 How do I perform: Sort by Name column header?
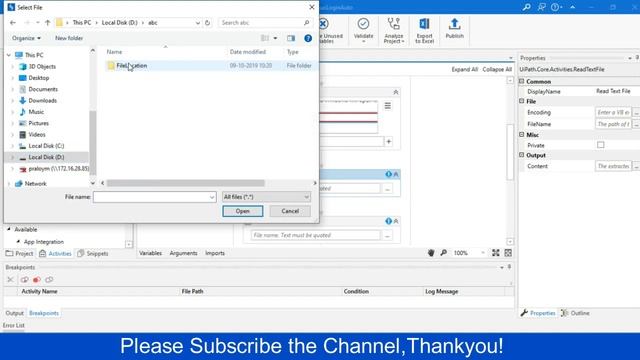114,52
